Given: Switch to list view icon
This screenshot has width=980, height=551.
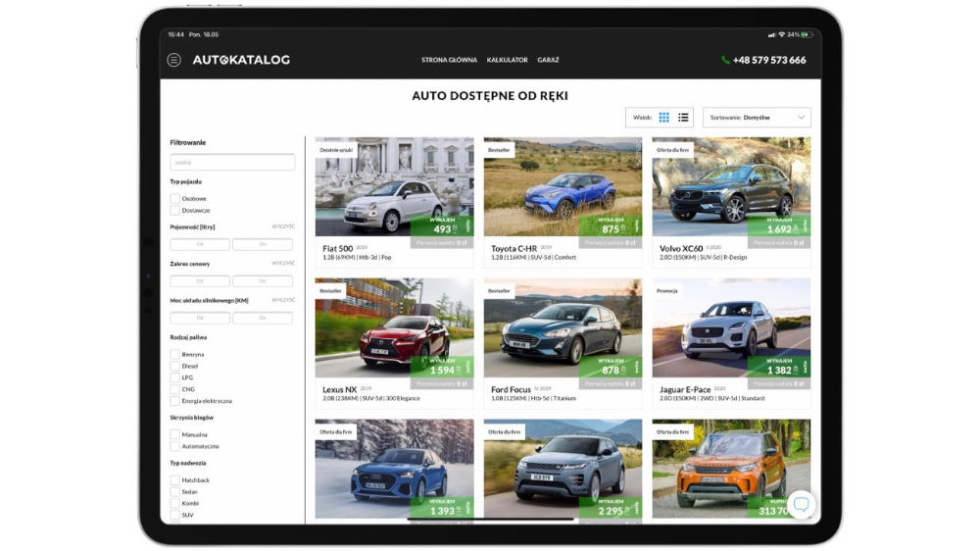Looking at the screenshot, I should pos(683,117).
